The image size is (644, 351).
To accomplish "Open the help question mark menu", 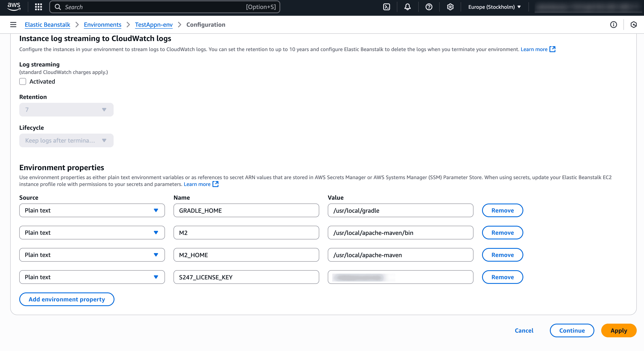I will tap(429, 7).
